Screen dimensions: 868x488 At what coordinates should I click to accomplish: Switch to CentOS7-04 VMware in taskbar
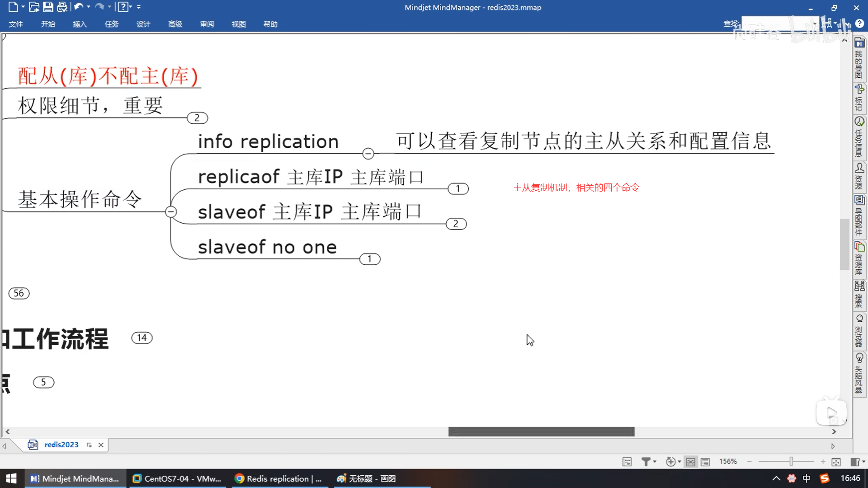177,479
